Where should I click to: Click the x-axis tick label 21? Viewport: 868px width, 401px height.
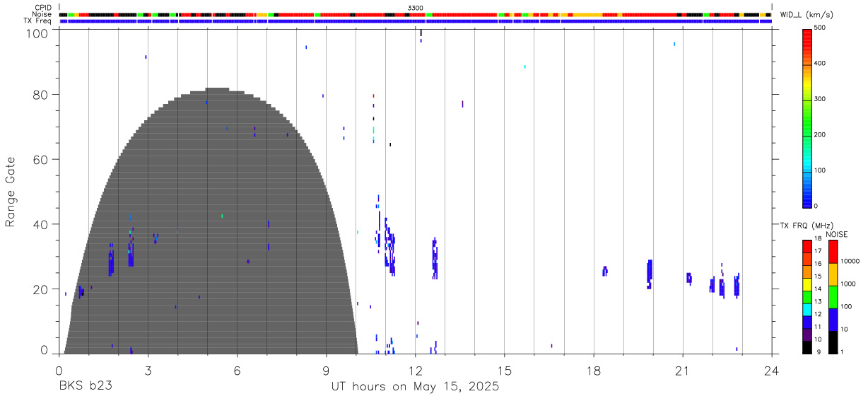[682, 370]
